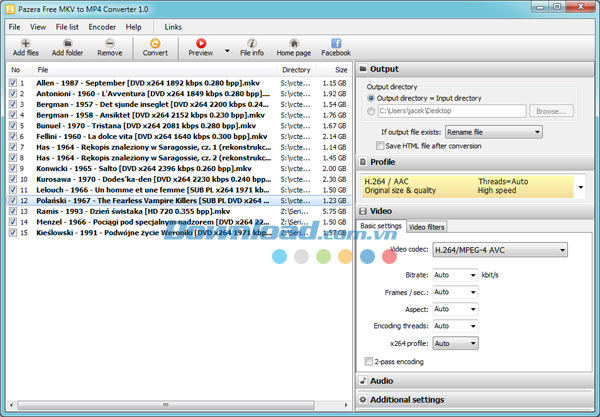Start conversion with the Convert icon
The width and height of the screenshot is (600, 417).
tap(155, 43)
